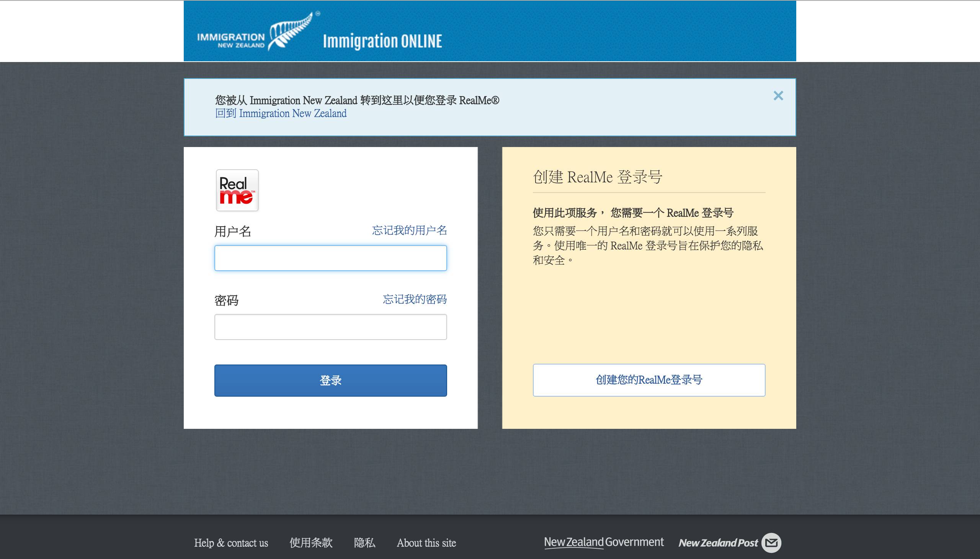Open the New Zealand Government logo link
Viewport: 980px width, 559px height.
coord(603,542)
